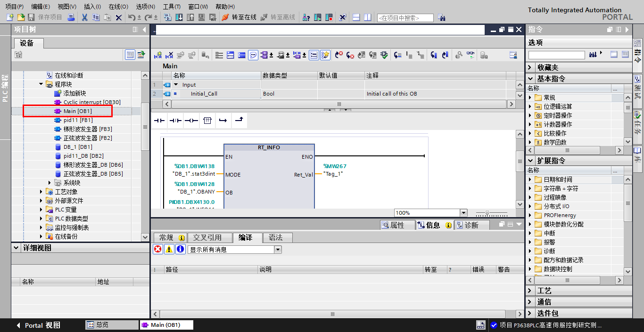Collapse the 扩展指令 section

click(530, 161)
